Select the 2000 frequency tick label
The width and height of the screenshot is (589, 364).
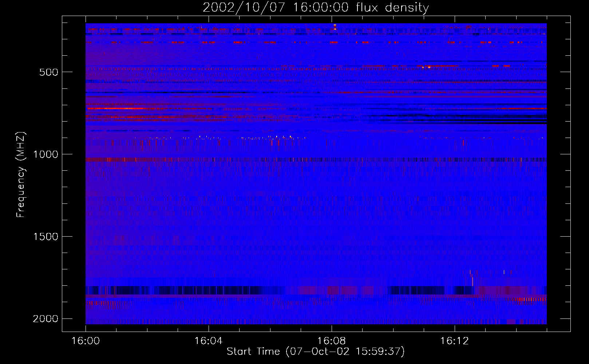(x=46, y=319)
